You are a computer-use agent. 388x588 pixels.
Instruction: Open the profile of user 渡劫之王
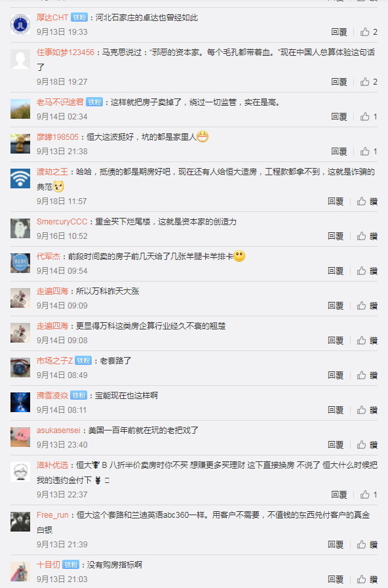pyautogui.click(x=52, y=172)
